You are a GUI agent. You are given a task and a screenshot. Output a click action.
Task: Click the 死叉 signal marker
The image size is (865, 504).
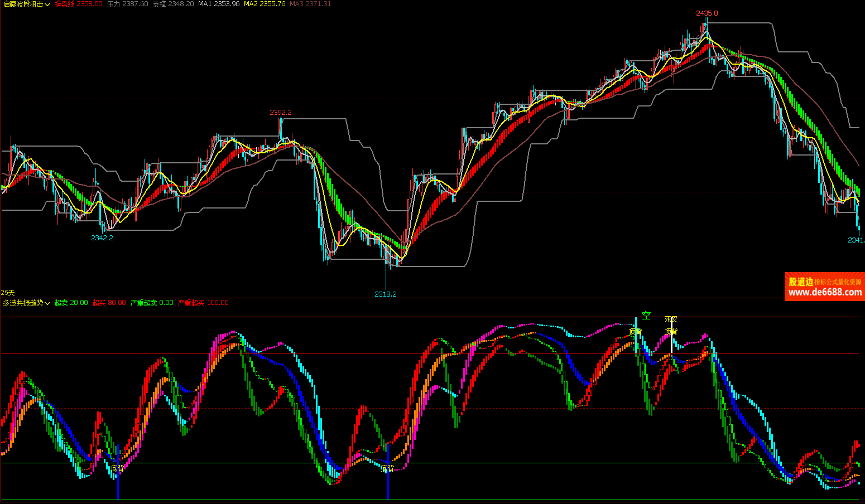click(671, 319)
